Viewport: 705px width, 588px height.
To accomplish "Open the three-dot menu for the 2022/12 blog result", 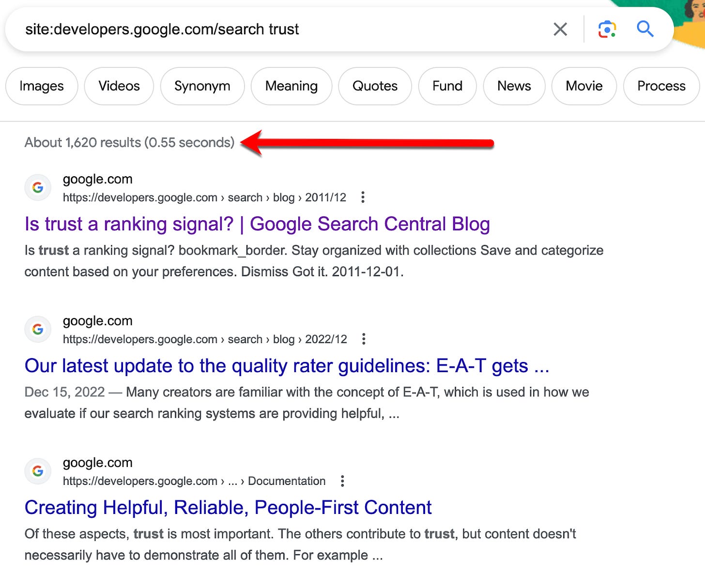I will tap(364, 339).
